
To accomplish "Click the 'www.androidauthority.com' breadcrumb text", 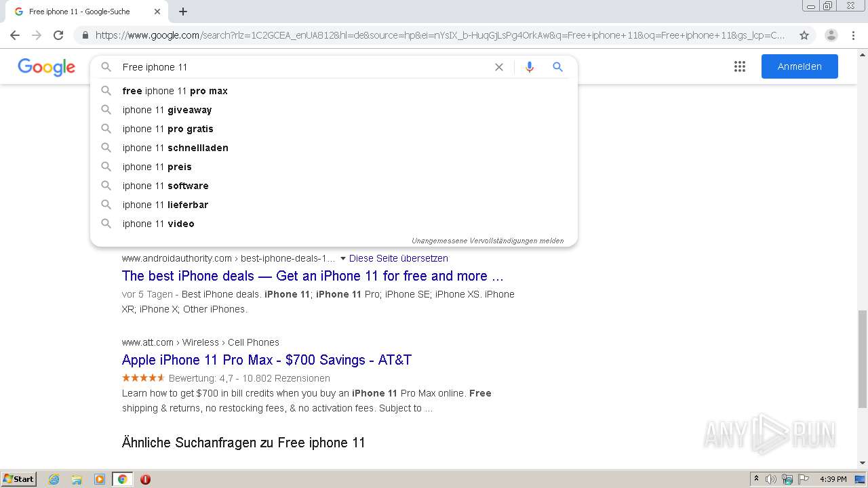I will point(177,258).
